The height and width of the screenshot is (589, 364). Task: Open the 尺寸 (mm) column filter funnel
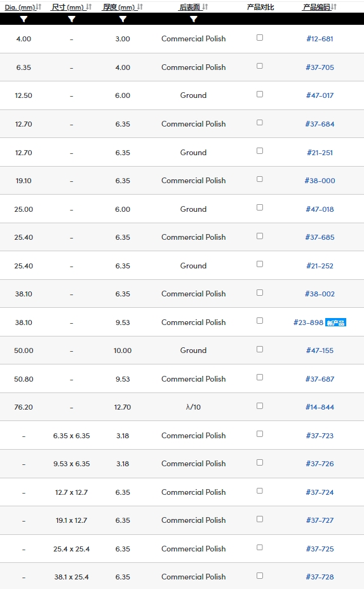[71, 19]
